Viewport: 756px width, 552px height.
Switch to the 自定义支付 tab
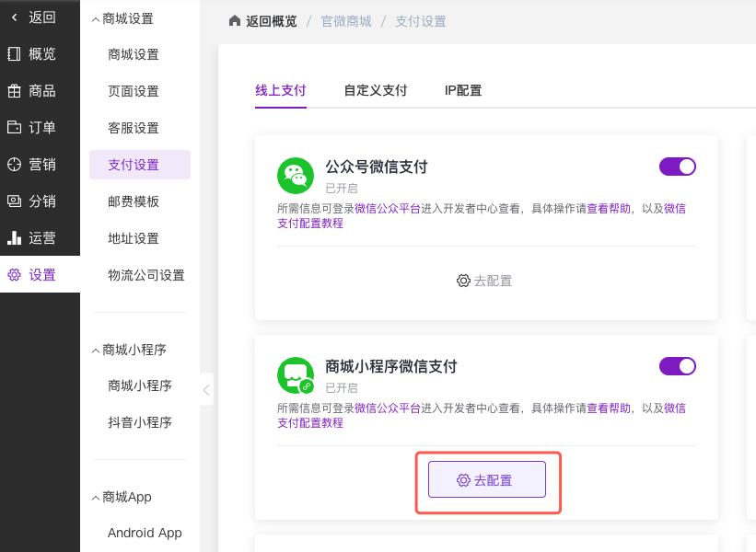point(375,90)
